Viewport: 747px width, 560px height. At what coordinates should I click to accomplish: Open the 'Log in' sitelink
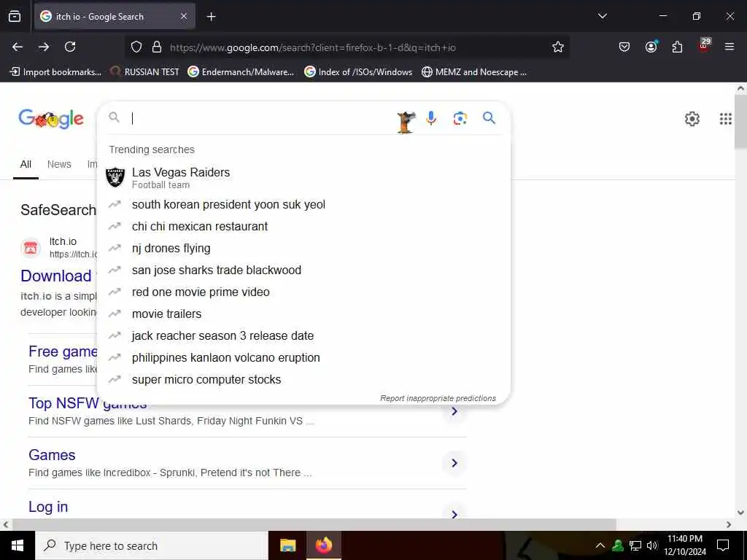[x=48, y=507]
